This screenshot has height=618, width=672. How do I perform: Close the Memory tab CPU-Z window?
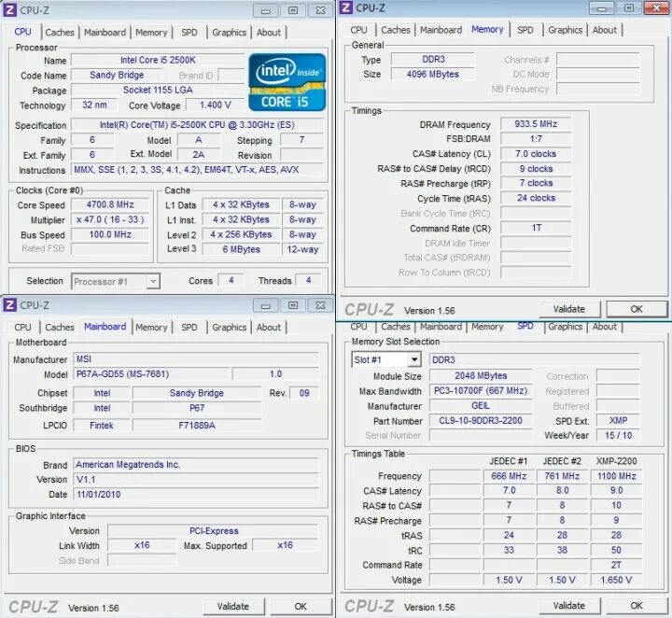coord(656,7)
